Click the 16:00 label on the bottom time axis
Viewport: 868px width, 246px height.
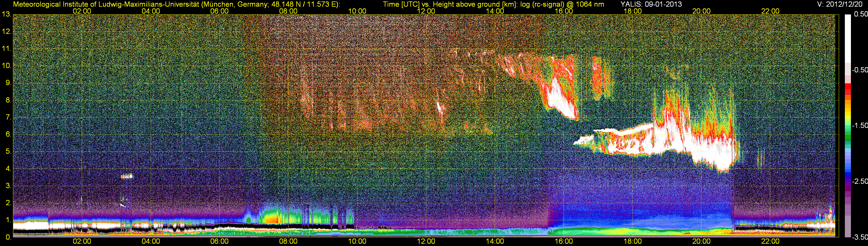pos(564,241)
